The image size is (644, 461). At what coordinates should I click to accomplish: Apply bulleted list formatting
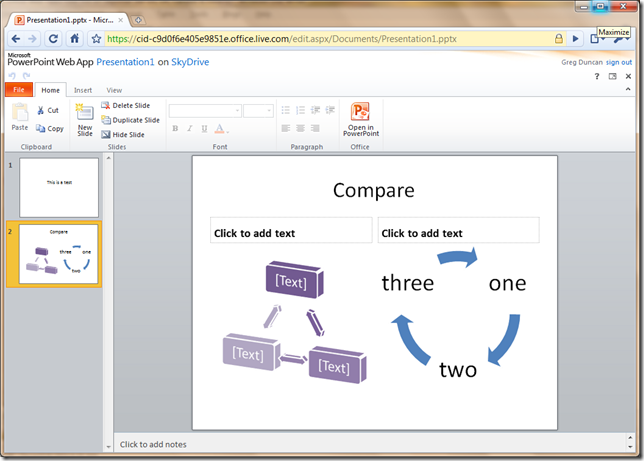pos(285,110)
